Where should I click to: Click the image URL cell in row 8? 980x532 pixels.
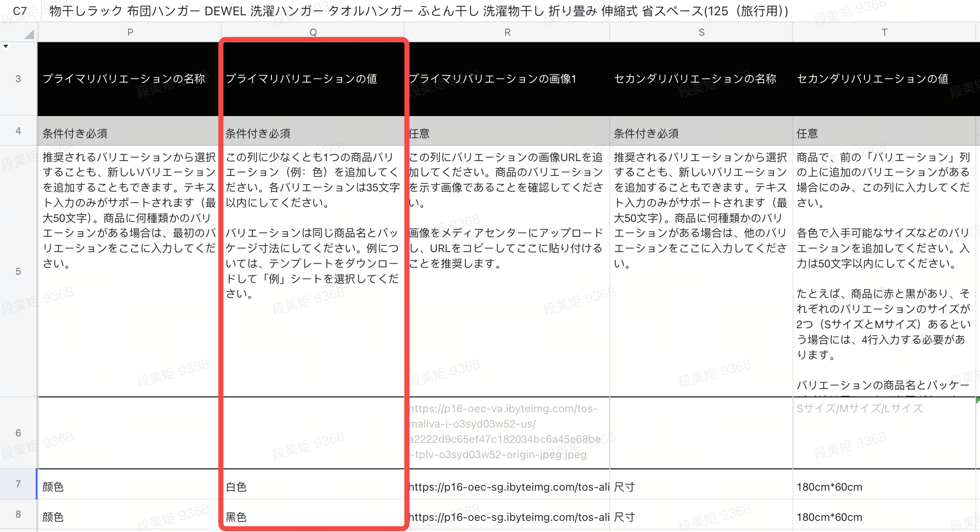tap(507, 515)
